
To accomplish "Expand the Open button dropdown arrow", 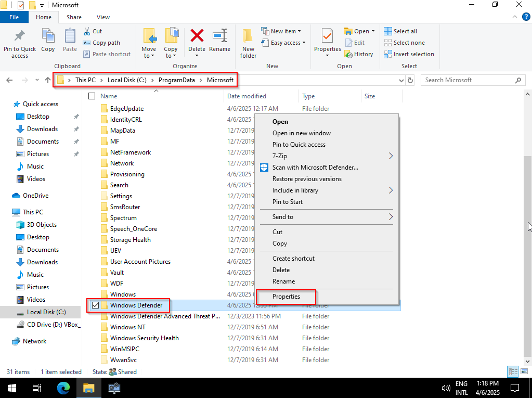I will tap(373, 31).
